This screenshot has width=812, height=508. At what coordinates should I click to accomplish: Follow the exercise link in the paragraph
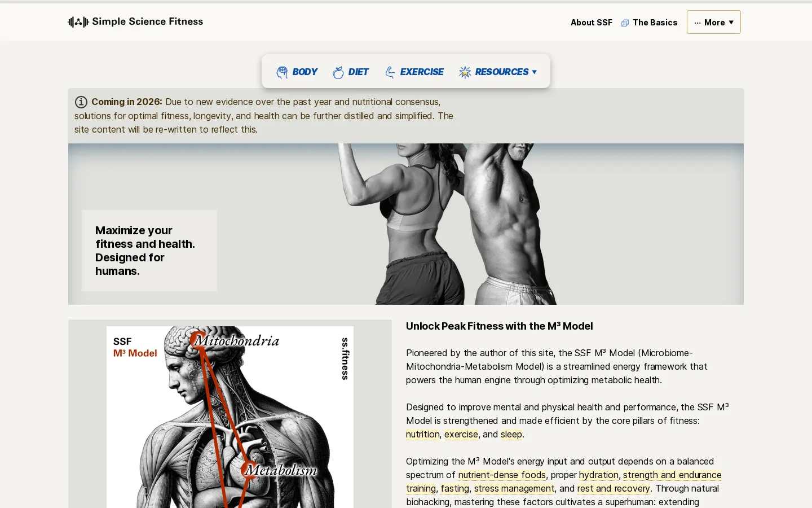(x=461, y=434)
